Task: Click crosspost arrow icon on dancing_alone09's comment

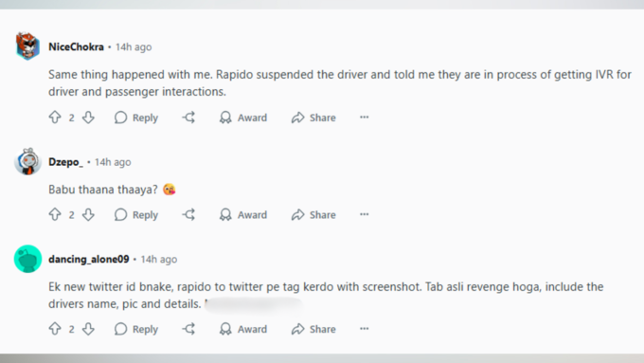Action: [x=188, y=329]
